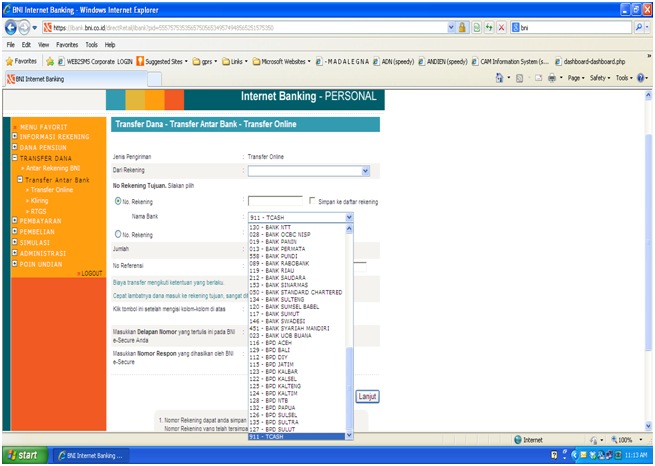This screenshot has height=466, width=655.
Task: Open the View menu
Action: 43,45
